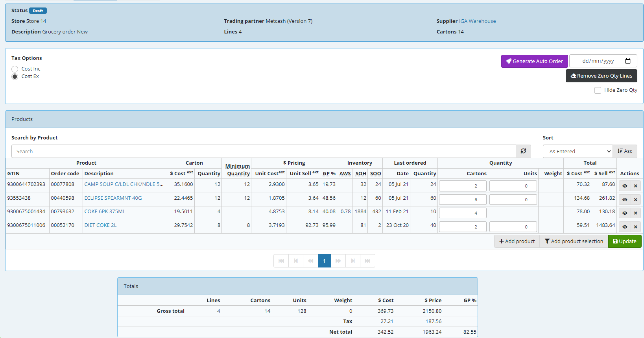View details of COKE 6PK 375ML row
Viewport: 644px width, 338px height.
click(625, 213)
